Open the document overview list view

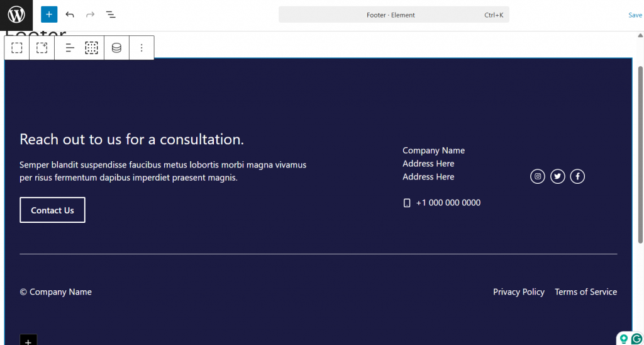coord(111,15)
